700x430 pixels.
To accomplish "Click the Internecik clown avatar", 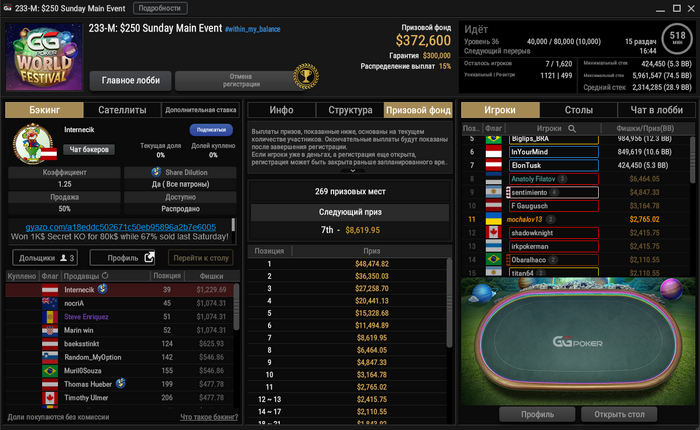I will pos(34,144).
